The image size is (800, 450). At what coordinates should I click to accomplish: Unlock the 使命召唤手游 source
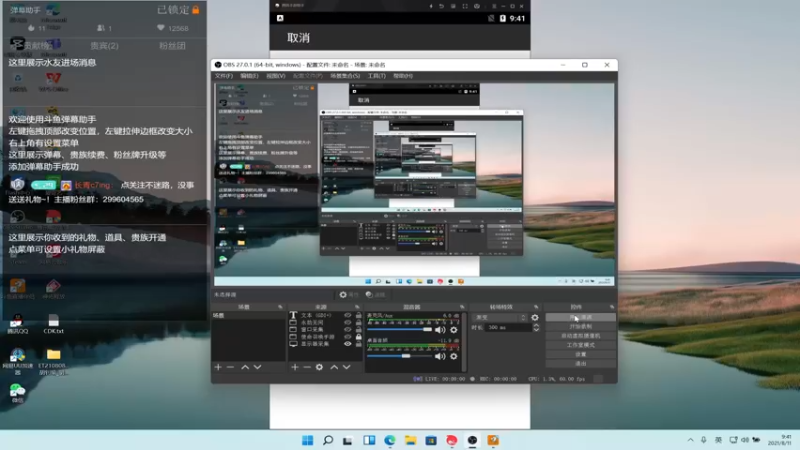pyautogui.click(x=358, y=337)
